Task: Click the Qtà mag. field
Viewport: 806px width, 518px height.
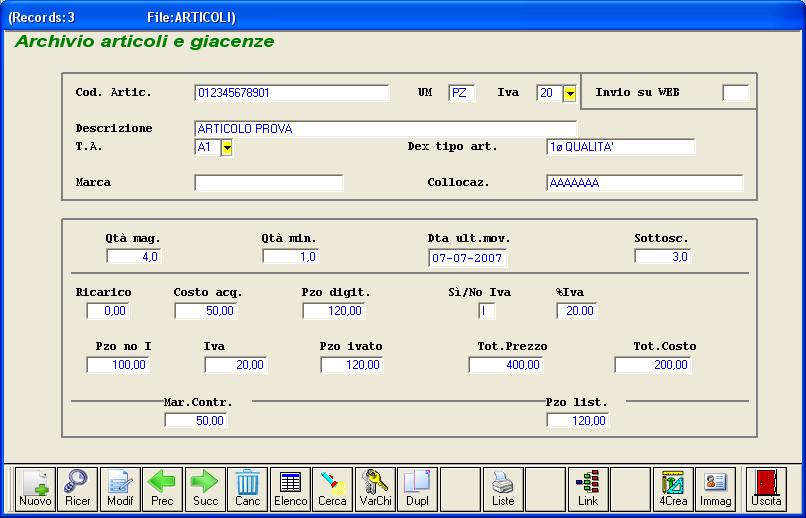Action: tap(134, 256)
